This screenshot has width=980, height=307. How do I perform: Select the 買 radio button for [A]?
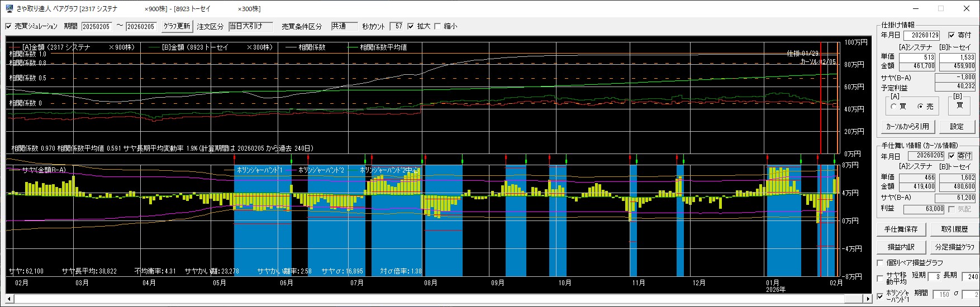click(893, 107)
